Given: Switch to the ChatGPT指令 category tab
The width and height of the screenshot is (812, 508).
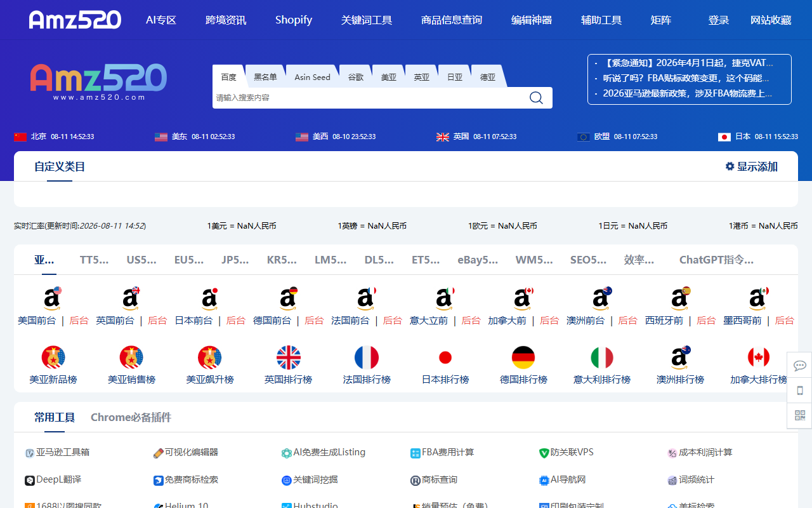Looking at the screenshot, I should tap(716, 260).
